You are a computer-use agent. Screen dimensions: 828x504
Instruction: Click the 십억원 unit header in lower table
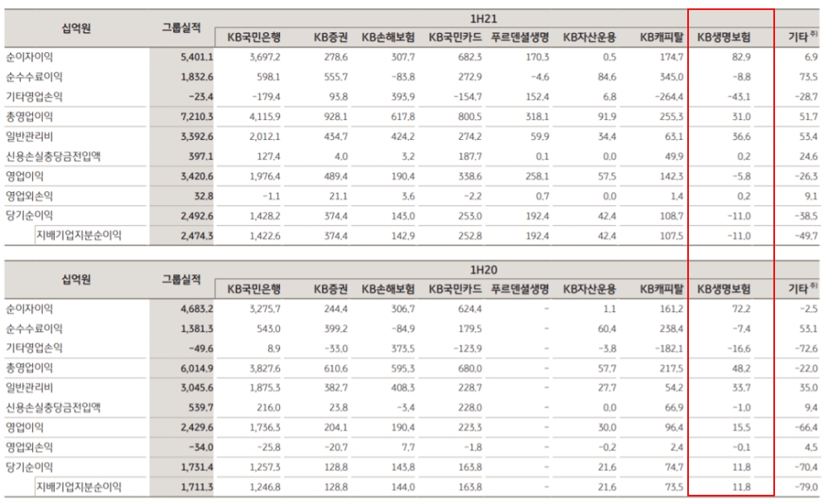(76, 279)
